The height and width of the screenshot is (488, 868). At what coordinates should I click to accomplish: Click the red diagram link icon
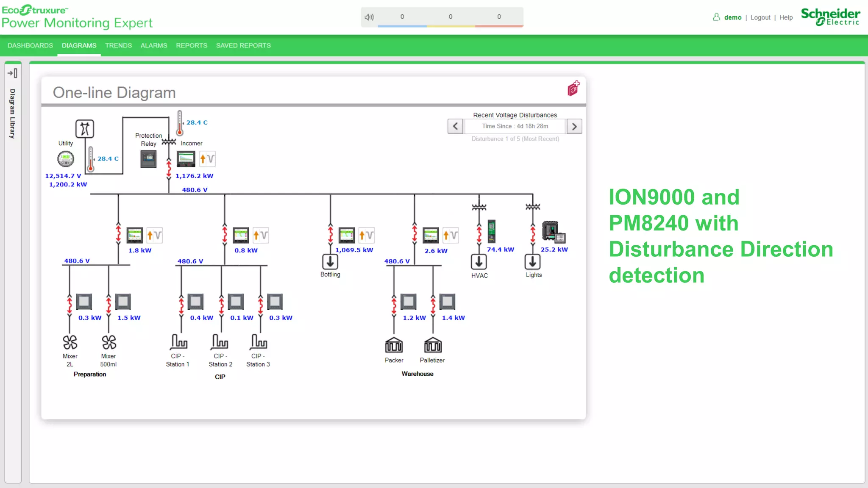pos(573,89)
